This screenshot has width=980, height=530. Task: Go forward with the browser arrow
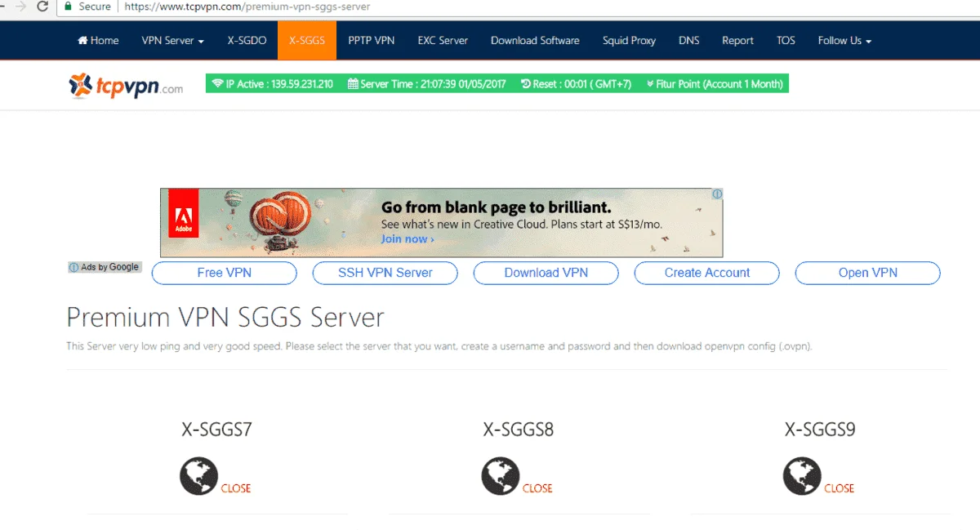point(20,7)
